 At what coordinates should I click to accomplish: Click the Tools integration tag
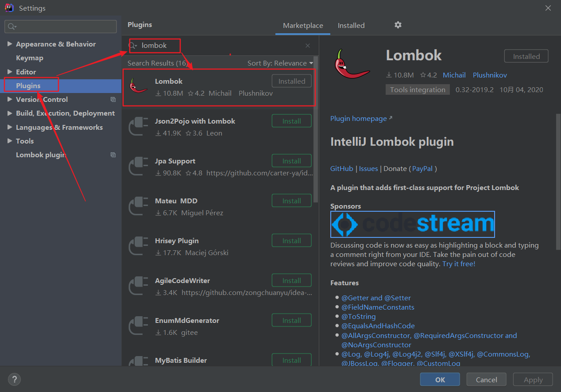tap(418, 89)
